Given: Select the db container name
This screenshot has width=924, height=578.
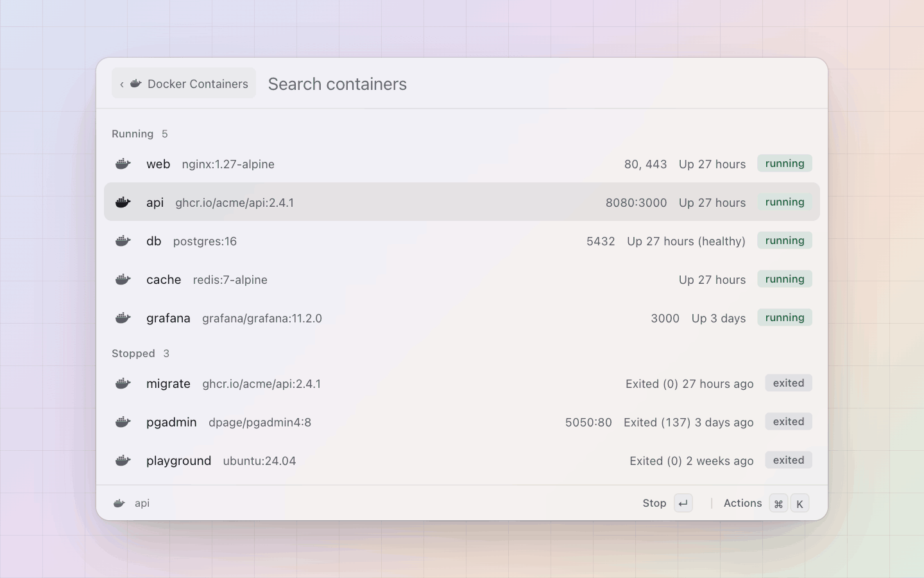Looking at the screenshot, I should (x=153, y=241).
